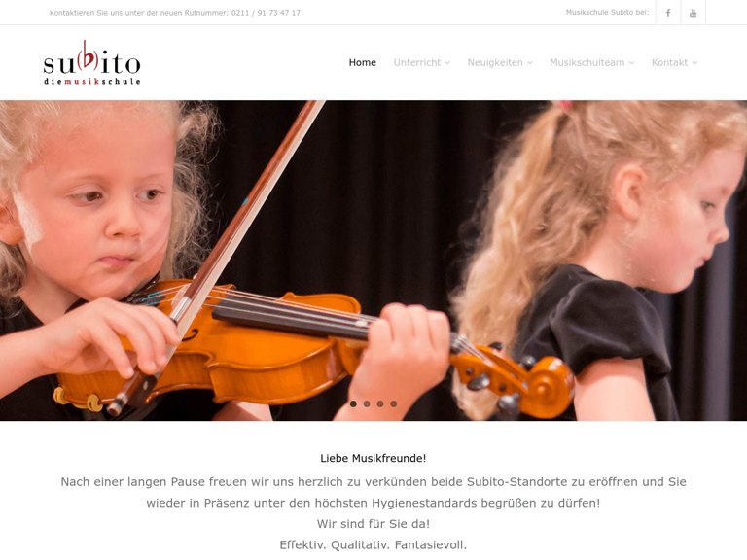Expand the Neuigkeiten menu chevron
Screen dimensions: 747x560
[530, 63]
